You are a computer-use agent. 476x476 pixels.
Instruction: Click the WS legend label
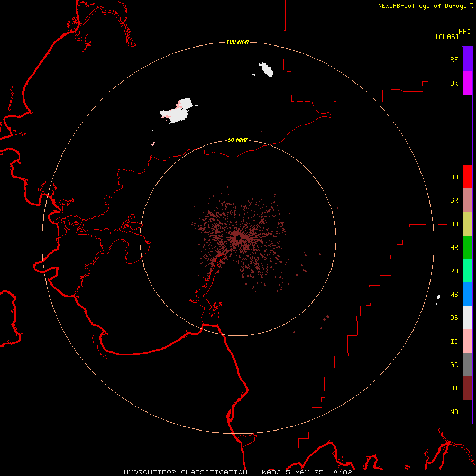pyautogui.click(x=454, y=294)
